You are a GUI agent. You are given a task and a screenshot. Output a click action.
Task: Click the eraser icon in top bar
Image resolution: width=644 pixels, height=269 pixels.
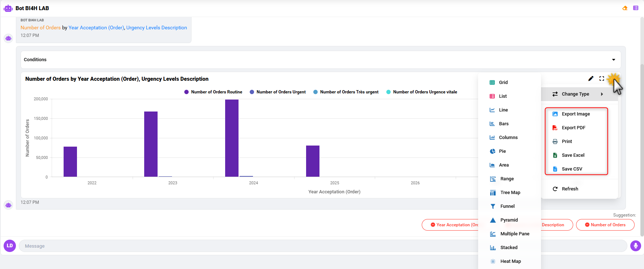(625, 8)
